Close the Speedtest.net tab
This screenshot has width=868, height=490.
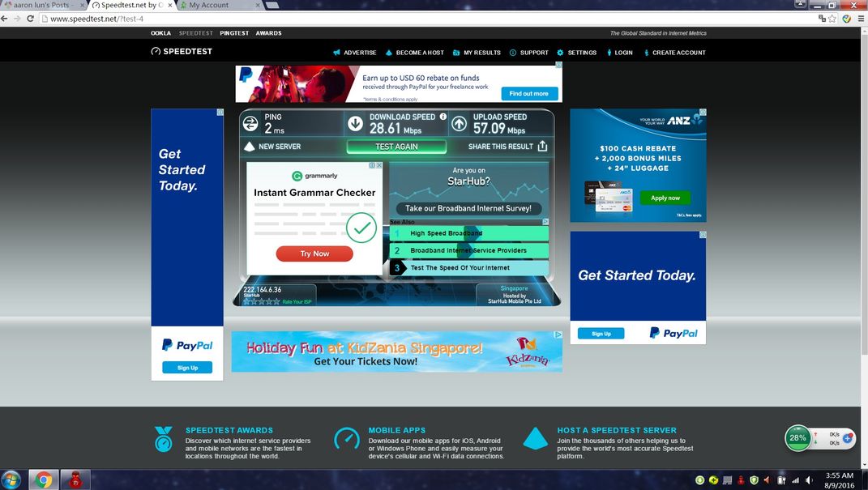[x=169, y=5]
